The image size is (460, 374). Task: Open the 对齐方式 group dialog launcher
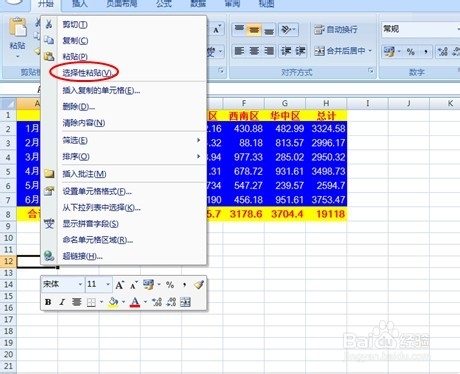pyautogui.click(x=370, y=70)
